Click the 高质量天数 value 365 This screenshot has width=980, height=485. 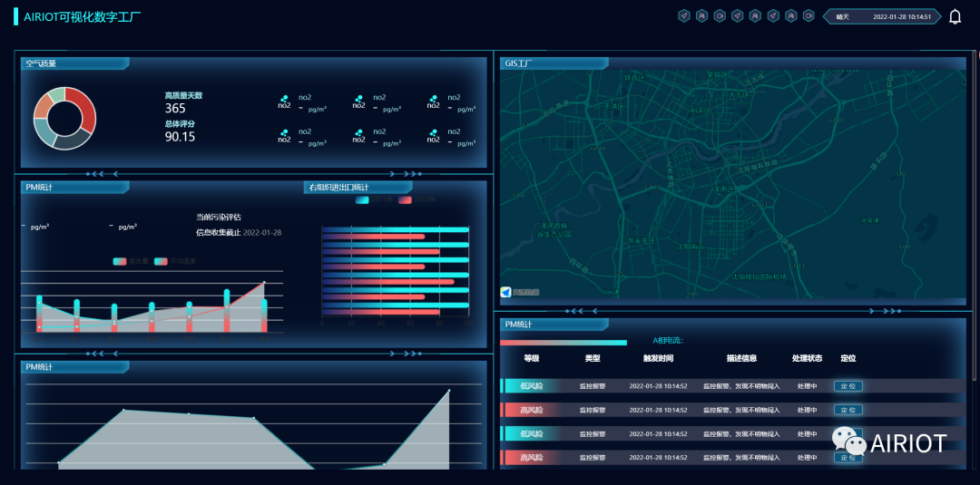tap(175, 109)
